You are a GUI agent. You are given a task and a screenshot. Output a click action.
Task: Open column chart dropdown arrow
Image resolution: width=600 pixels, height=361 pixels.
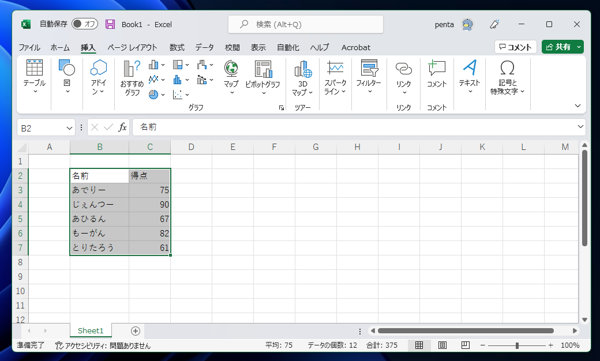tap(162, 65)
